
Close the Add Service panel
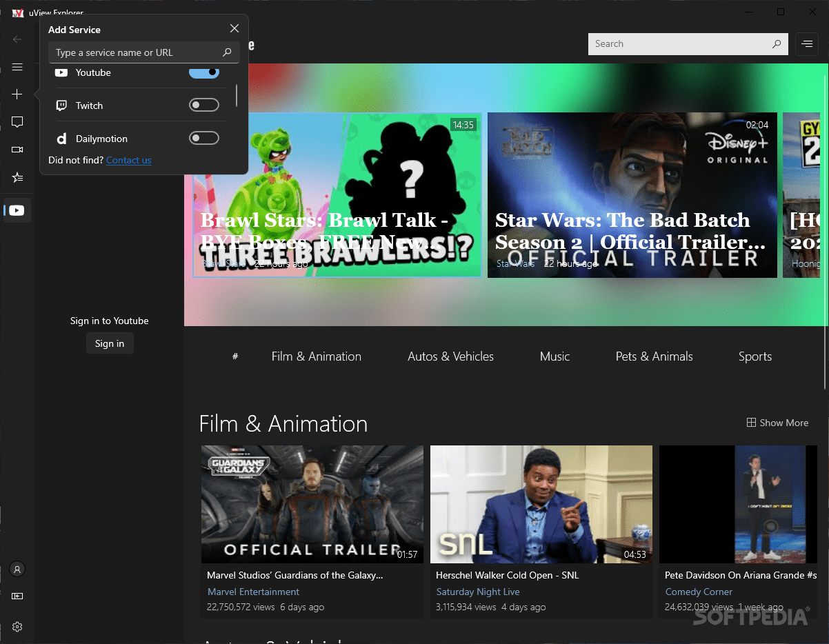click(x=234, y=28)
